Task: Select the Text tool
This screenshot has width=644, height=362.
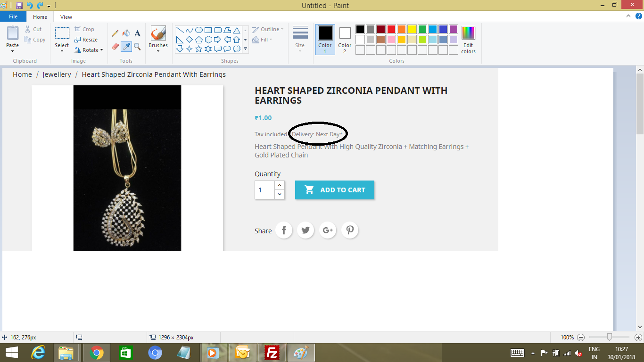Action: 137,33
